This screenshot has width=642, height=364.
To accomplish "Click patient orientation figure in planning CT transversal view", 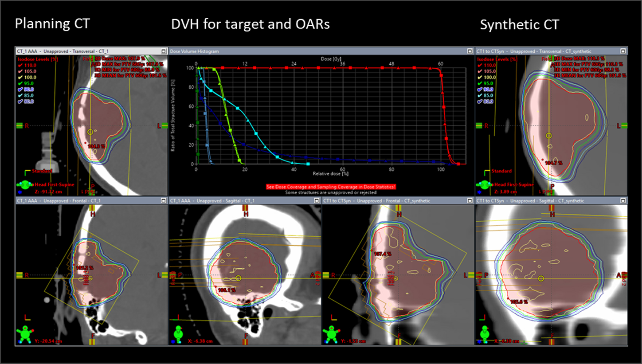I will point(25,184).
